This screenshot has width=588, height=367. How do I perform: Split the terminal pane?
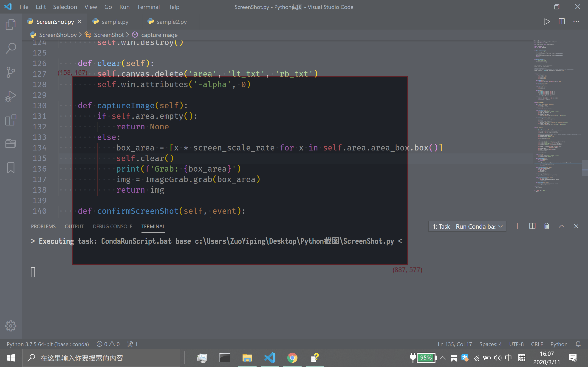(532, 226)
